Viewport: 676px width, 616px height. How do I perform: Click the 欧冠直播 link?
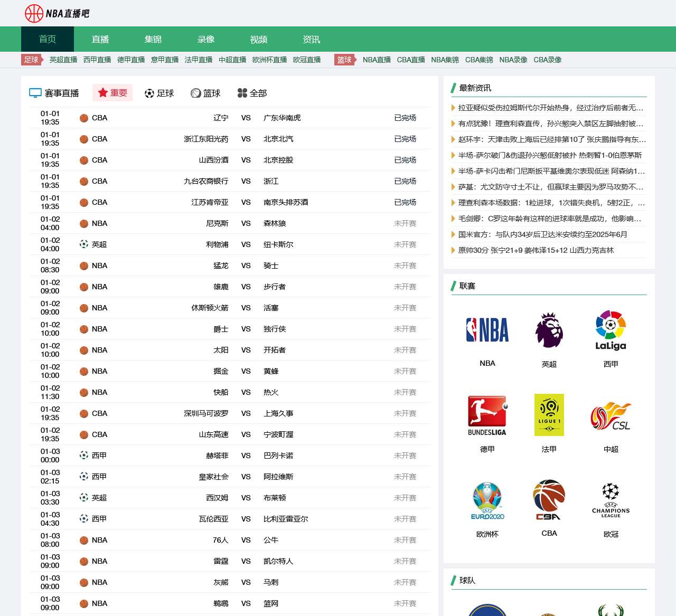tap(307, 60)
